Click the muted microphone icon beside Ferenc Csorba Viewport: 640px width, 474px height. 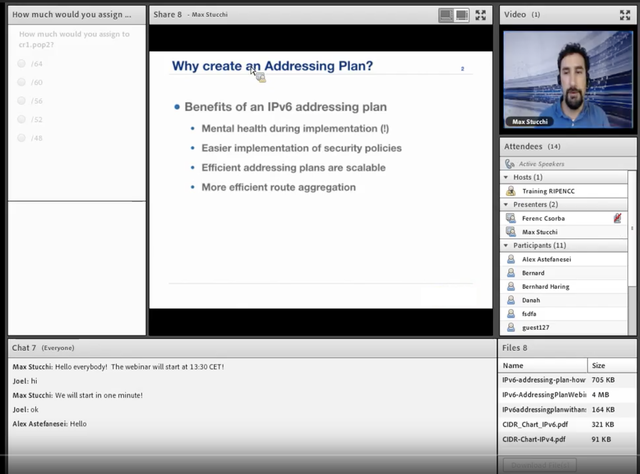click(617, 218)
